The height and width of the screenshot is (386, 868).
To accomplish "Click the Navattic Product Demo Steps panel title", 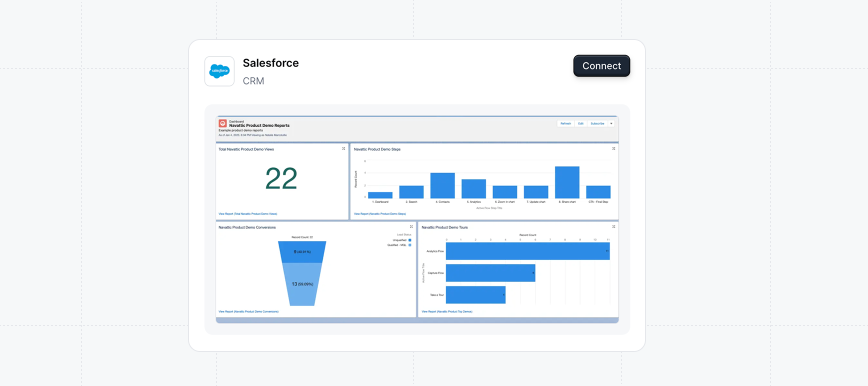I will [377, 149].
